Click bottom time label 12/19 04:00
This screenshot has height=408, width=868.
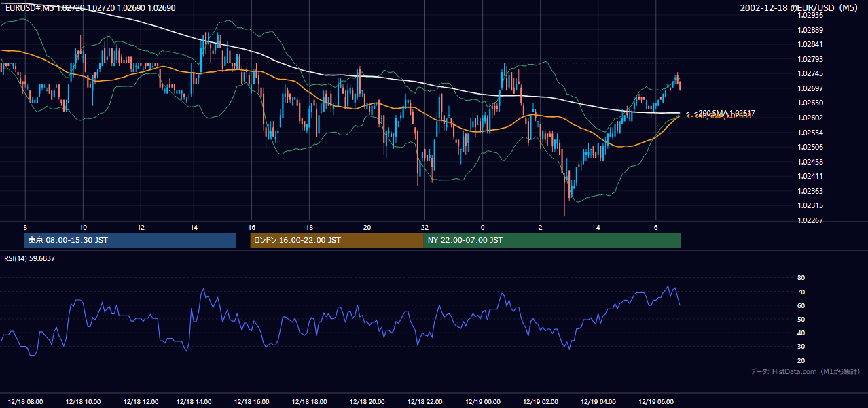(598, 401)
